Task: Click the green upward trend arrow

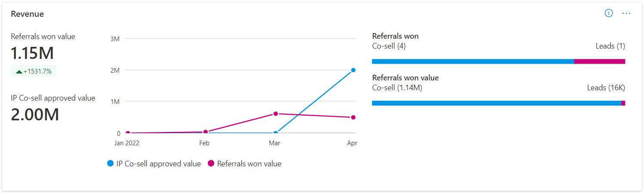Action: [19, 72]
